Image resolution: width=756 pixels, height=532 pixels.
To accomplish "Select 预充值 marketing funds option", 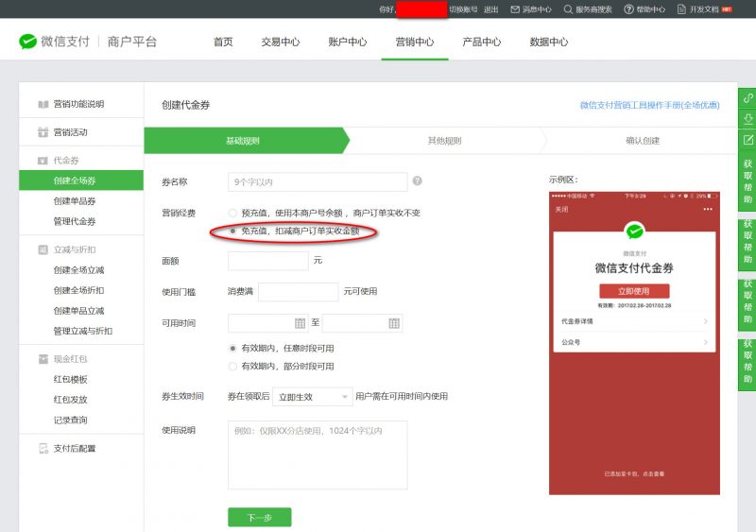I will tap(232, 213).
